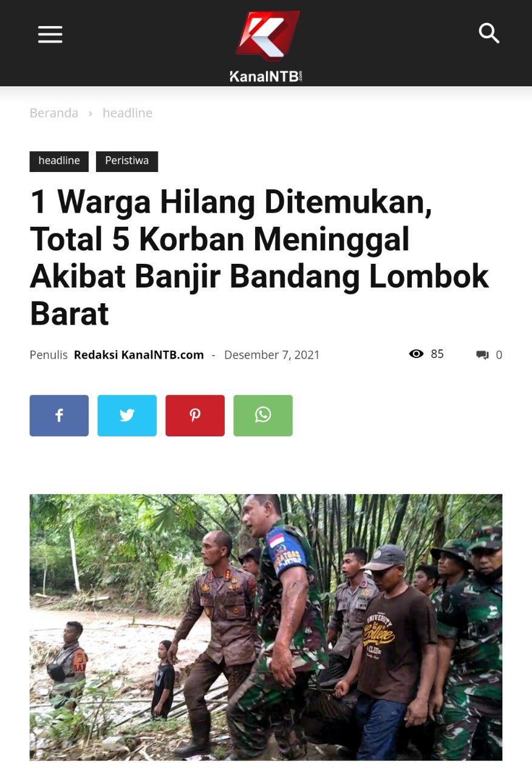Screen dimensions: 532x778
Task: Go to Beranda breadcrumb
Action: (54, 113)
